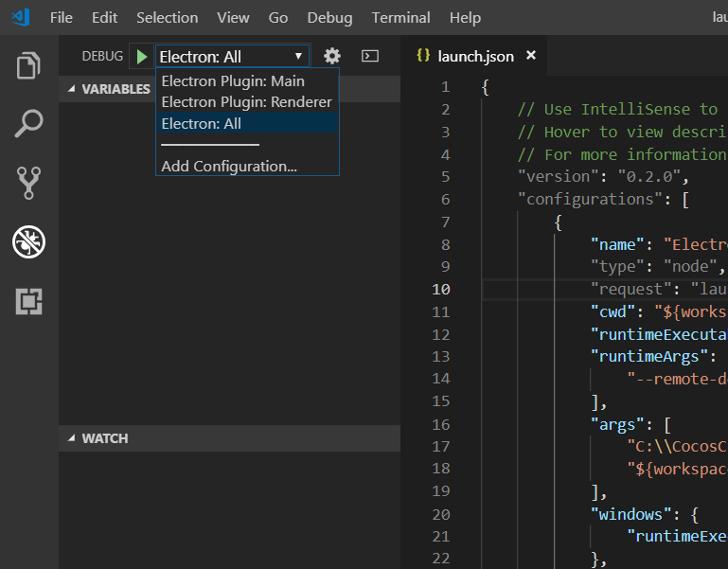Choose Electron Plugin: Renderer configuration

246,102
